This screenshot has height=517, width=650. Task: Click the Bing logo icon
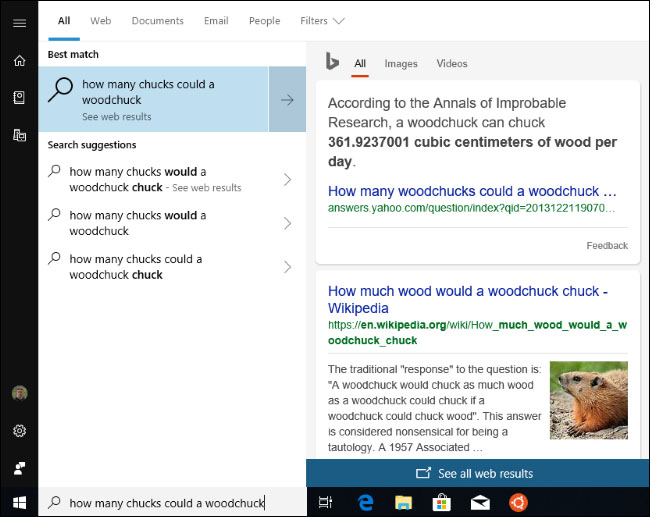332,61
